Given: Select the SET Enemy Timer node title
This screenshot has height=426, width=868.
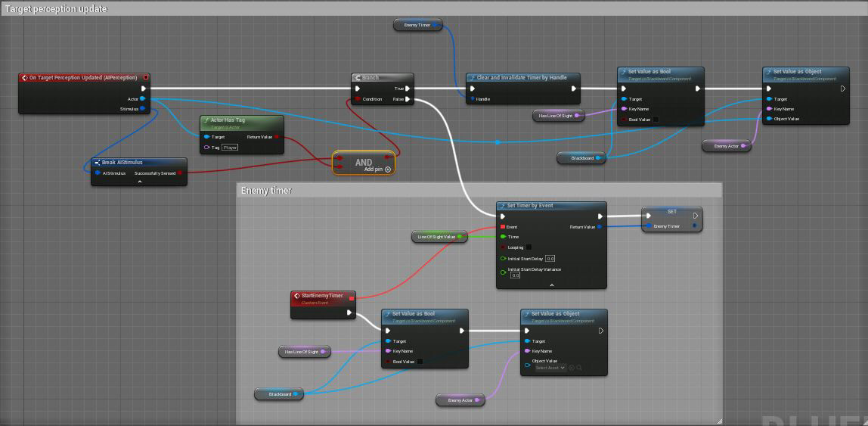Looking at the screenshot, I should tap(672, 212).
